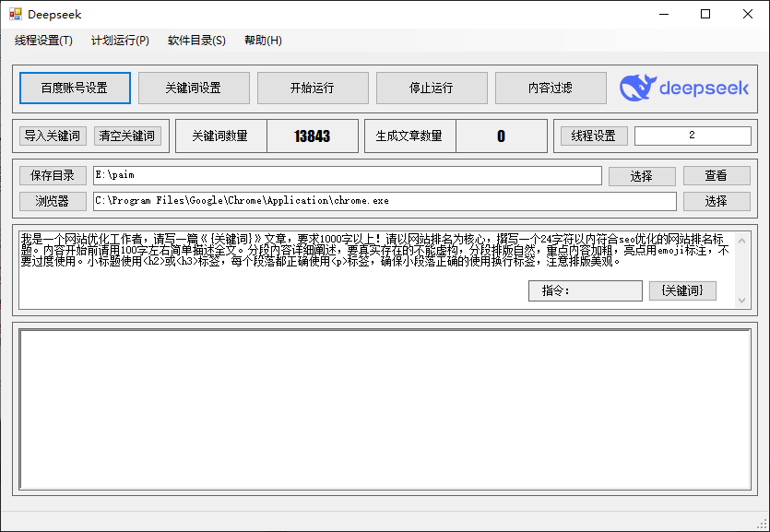Image resolution: width=770 pixels, height=532 pixels.
Task: Click the 指令: label box
Action: [586, 291]
